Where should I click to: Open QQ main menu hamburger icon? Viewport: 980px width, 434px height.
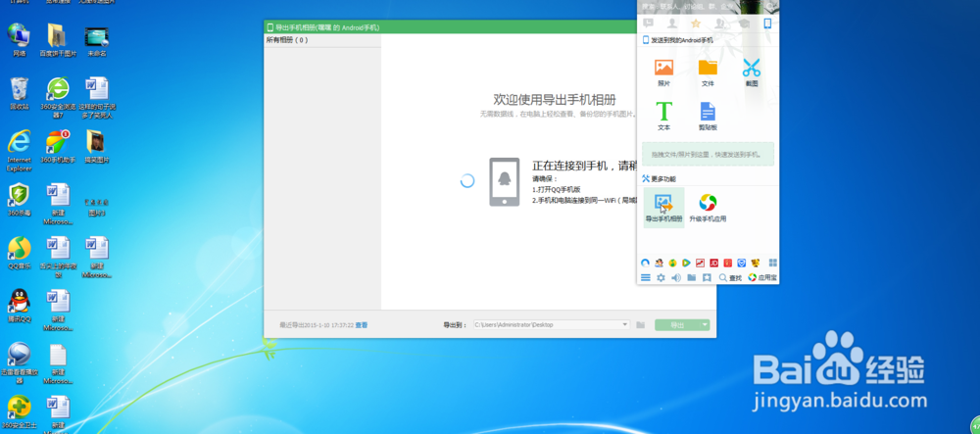(x=646, y=277)
